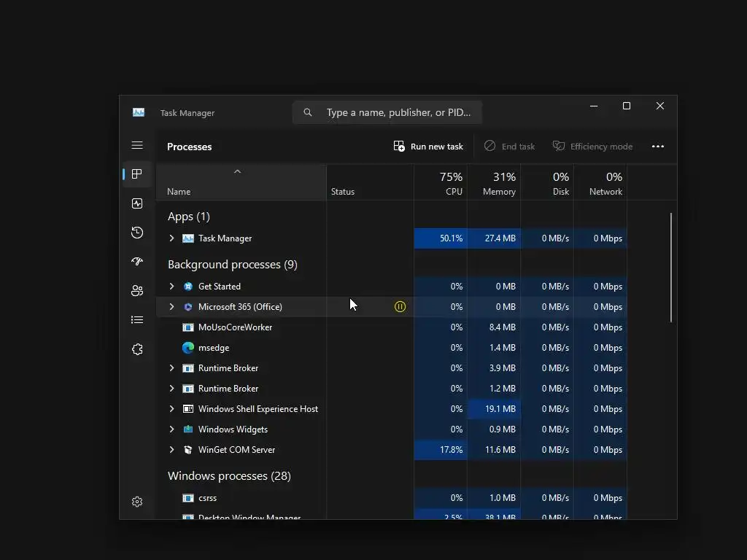The height and width of the screenshot is (560, 747).
Task: Sort by the CPU column header
Action: pos(441,182)
